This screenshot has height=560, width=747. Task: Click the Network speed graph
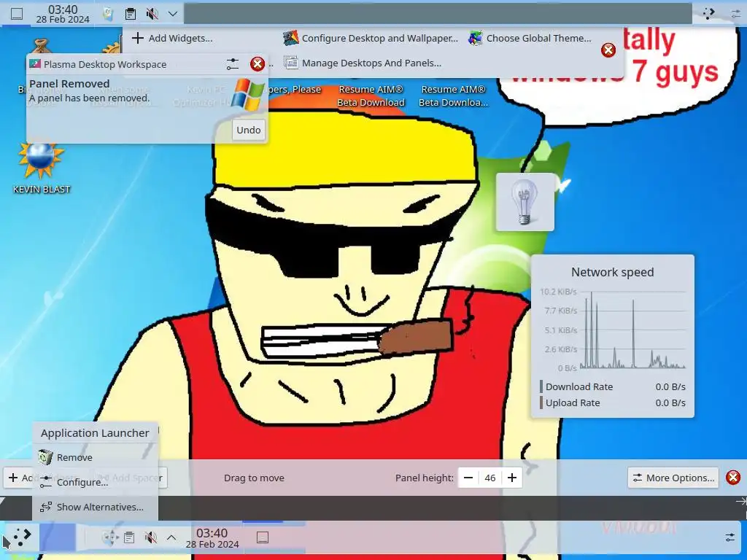click(x=613, y=330)
